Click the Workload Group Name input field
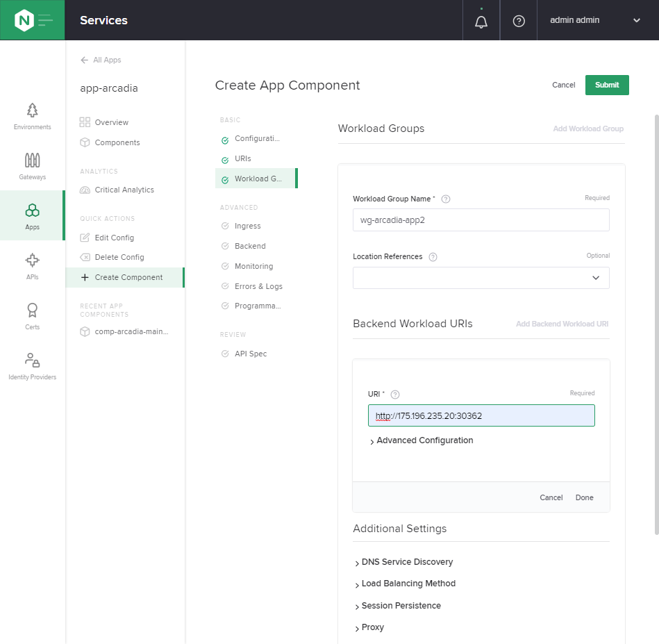This screenshot has width=659, height=644. coord(481,220)
